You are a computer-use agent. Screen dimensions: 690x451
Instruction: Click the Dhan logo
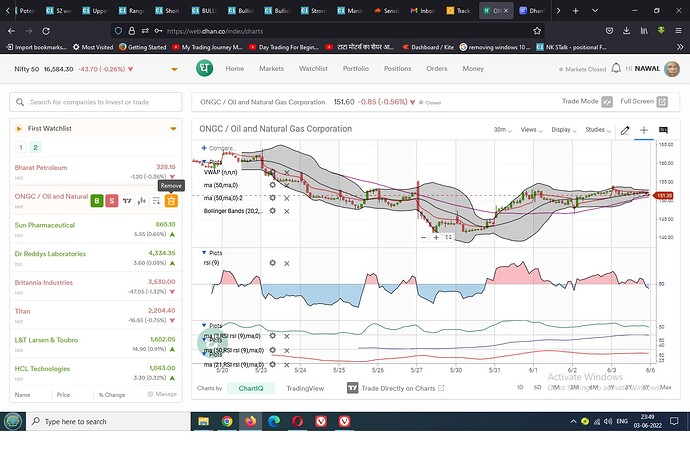(x=205, y=68)
